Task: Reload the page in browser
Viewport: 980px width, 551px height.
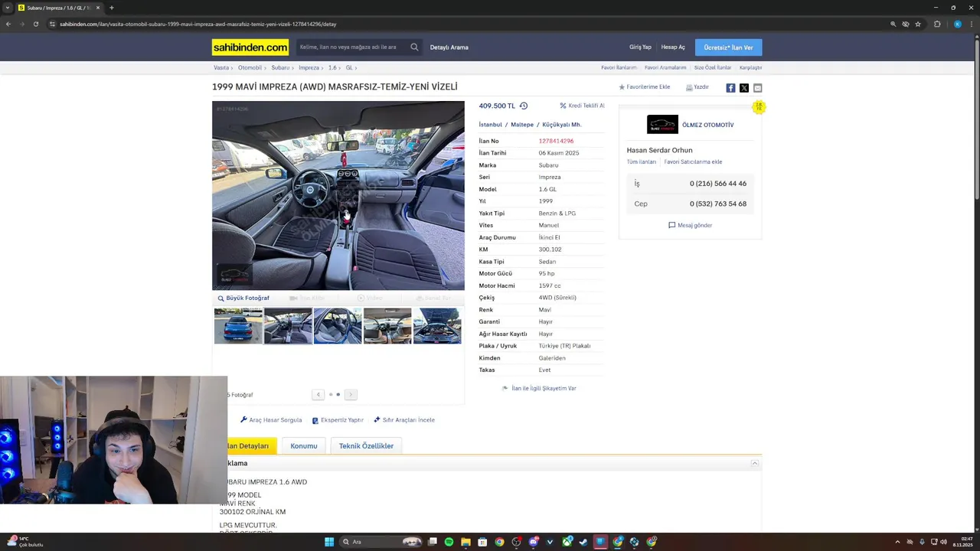Action: 35,24
